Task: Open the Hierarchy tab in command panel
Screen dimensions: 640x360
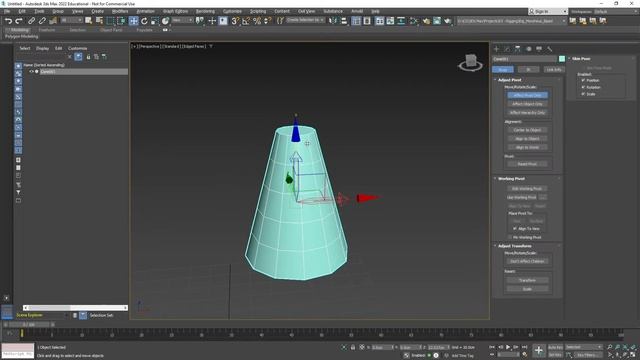Action: click(518, 49)
